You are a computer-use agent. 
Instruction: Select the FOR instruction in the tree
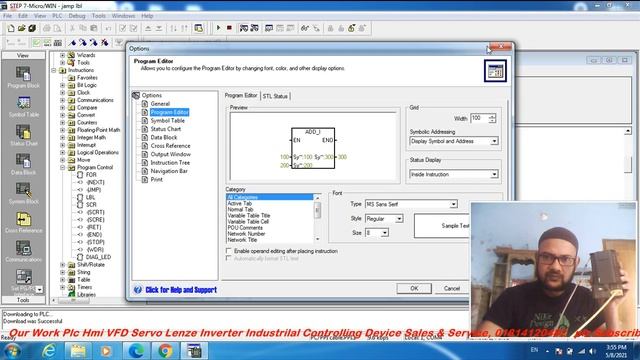click(x=91, y=175)
